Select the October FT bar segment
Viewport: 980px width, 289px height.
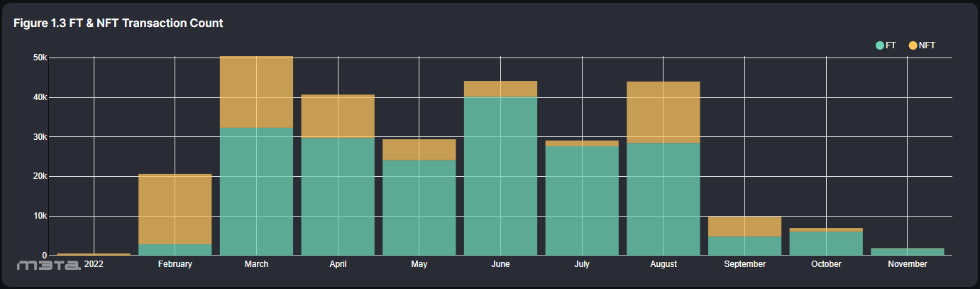[x=826, y=243]
